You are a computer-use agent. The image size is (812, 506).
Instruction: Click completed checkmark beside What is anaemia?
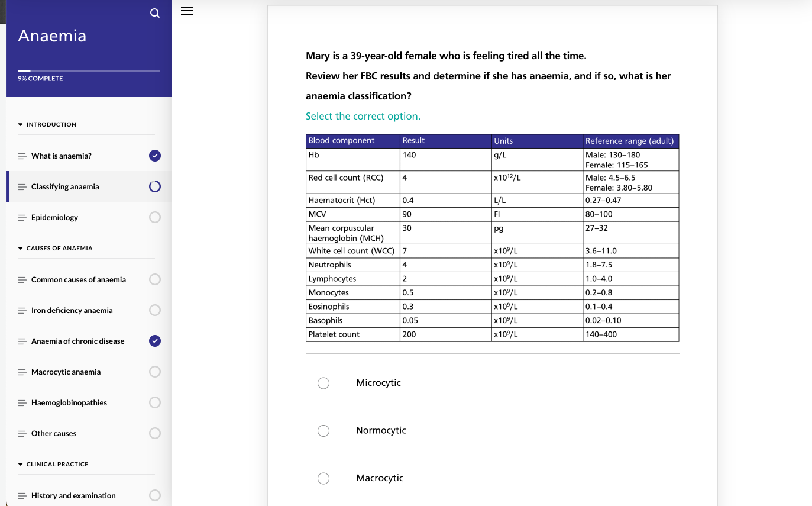tap(155, 156)
